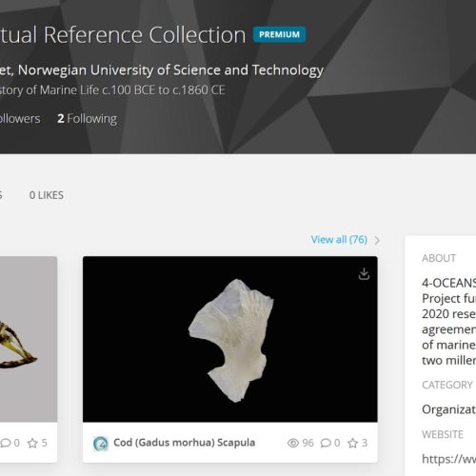Image resolution: width=476 pixels, height=476 pixels.
Task: Click the author avatar beside Cod Scapula title
Action: pyautogui.click(x=101, y=443)
